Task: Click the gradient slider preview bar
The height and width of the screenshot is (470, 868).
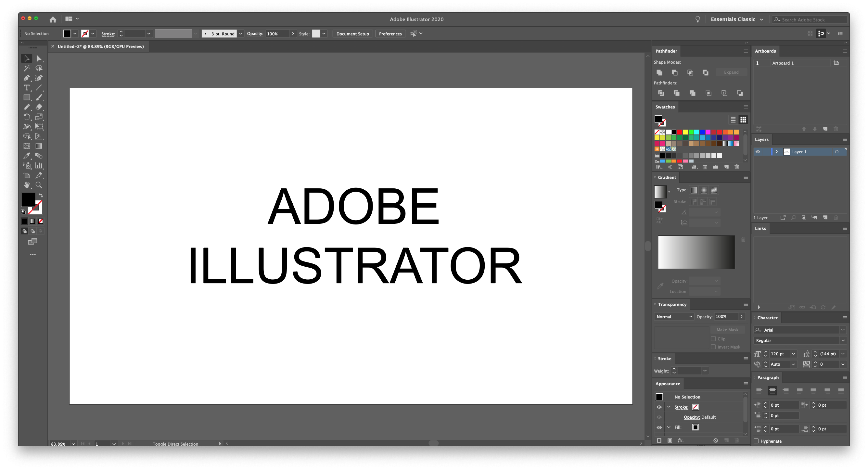Action: coord(696,252)
